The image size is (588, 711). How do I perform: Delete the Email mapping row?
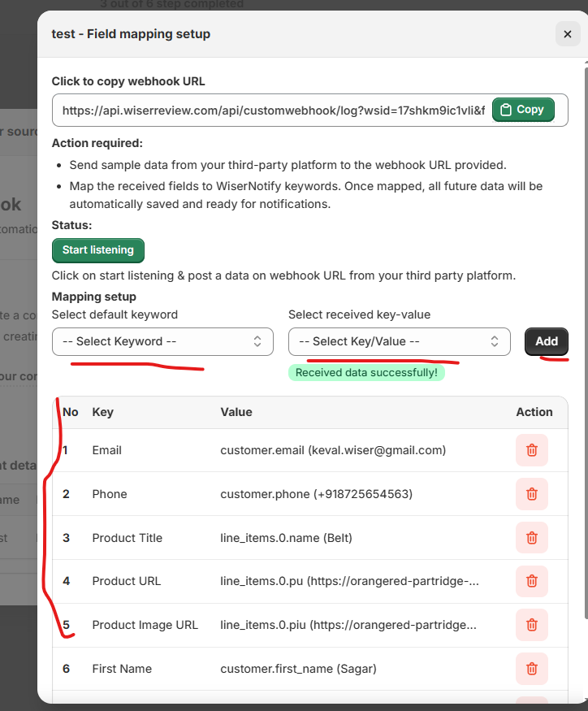[x=531, y=450]
